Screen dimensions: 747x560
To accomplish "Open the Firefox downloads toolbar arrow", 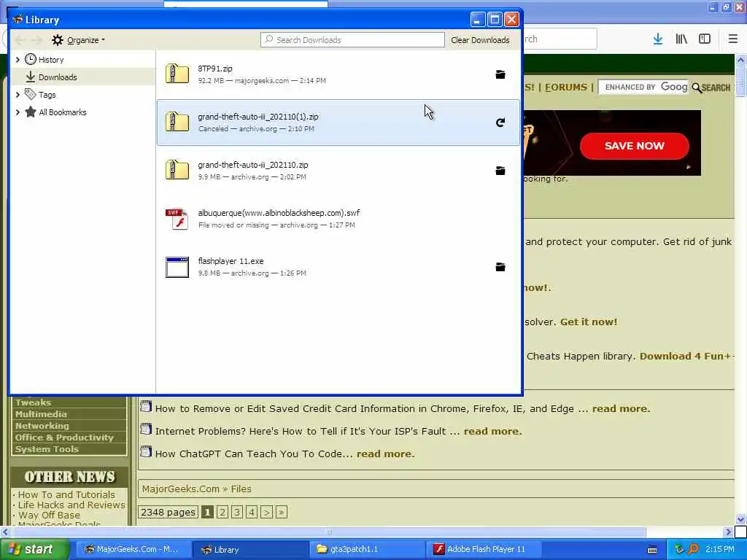I will click(x=658, y=39).
